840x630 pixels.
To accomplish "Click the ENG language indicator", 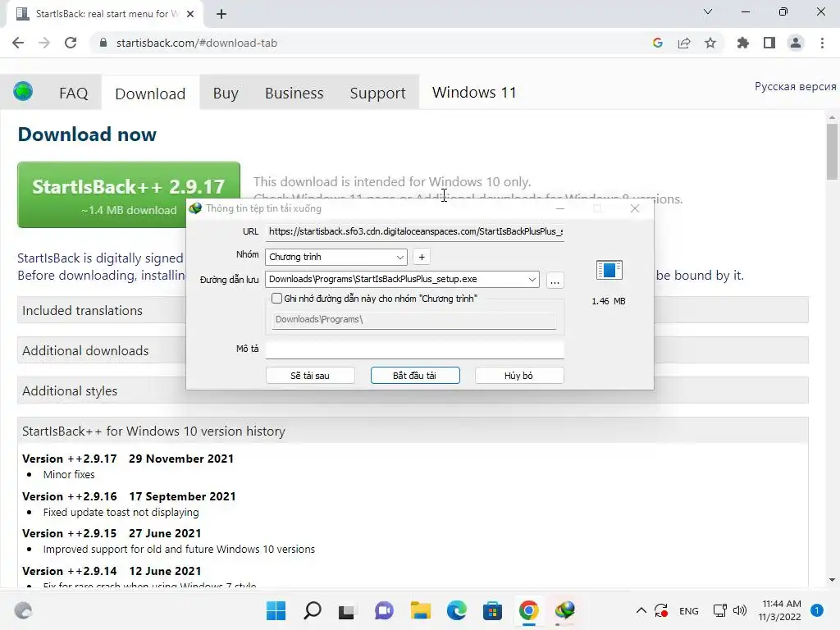I will tap(688, 610).
